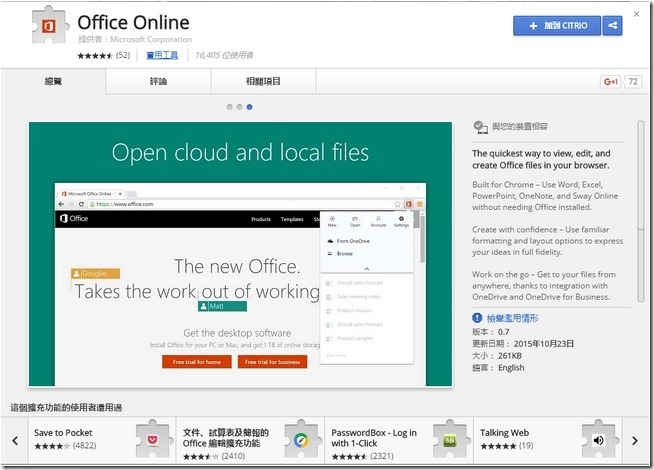Open the Talking Web extension card
This screenshot has height=470, width=654.
tap(548, 440)
